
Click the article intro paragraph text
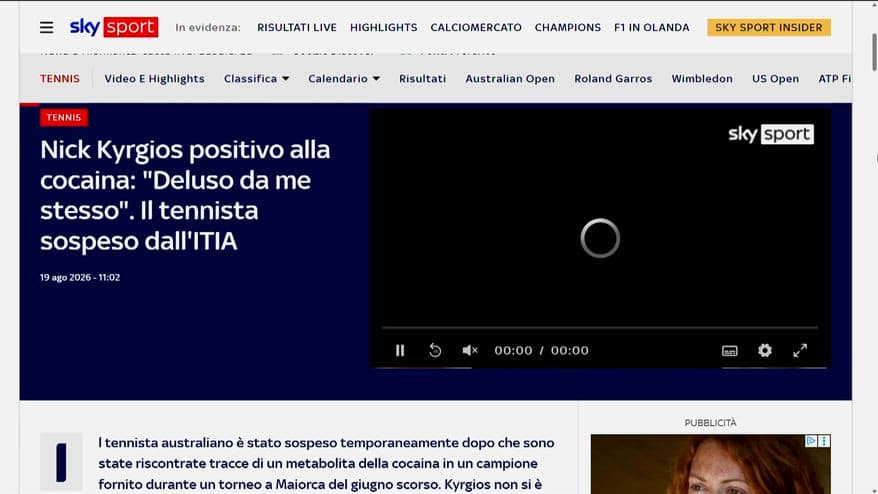(326, 464)
